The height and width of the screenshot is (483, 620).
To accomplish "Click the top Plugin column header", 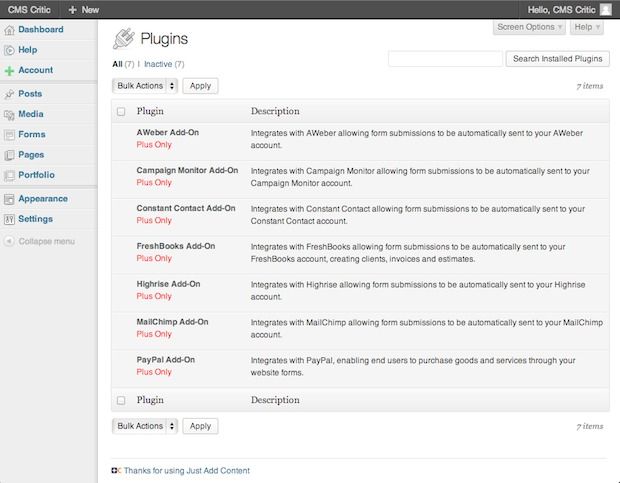I will tap(150, 111).
